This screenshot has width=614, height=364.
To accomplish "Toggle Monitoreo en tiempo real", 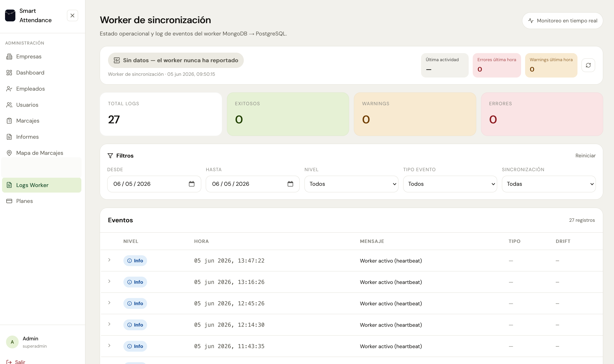I will pos(562,21).
